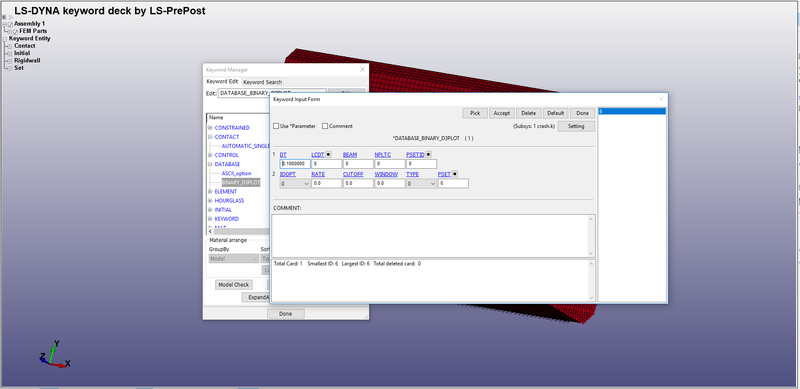Click the LCDT value input field
Viewport: 800px width, 389px height.
[x=327, y=164]
